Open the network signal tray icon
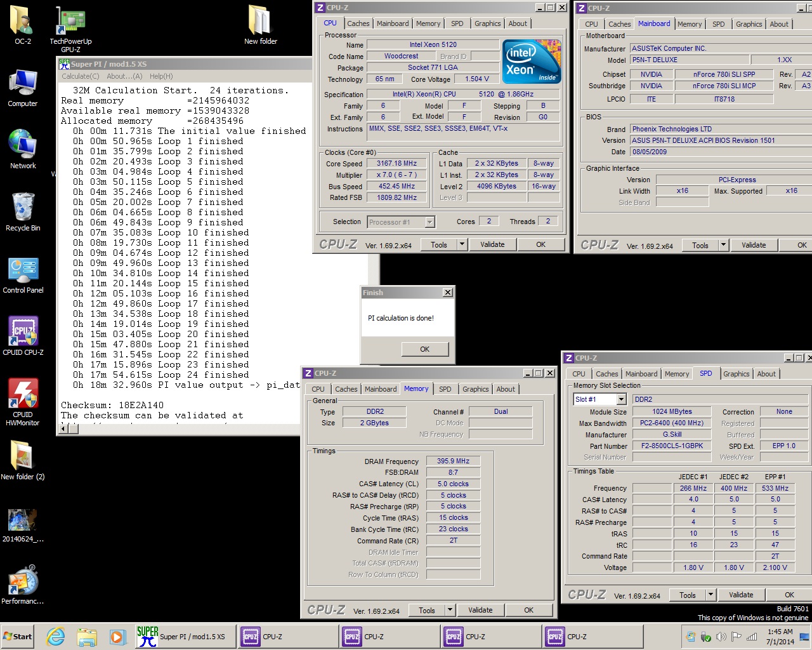The width and height of the screenshot is (812, 650). (752, 637)
